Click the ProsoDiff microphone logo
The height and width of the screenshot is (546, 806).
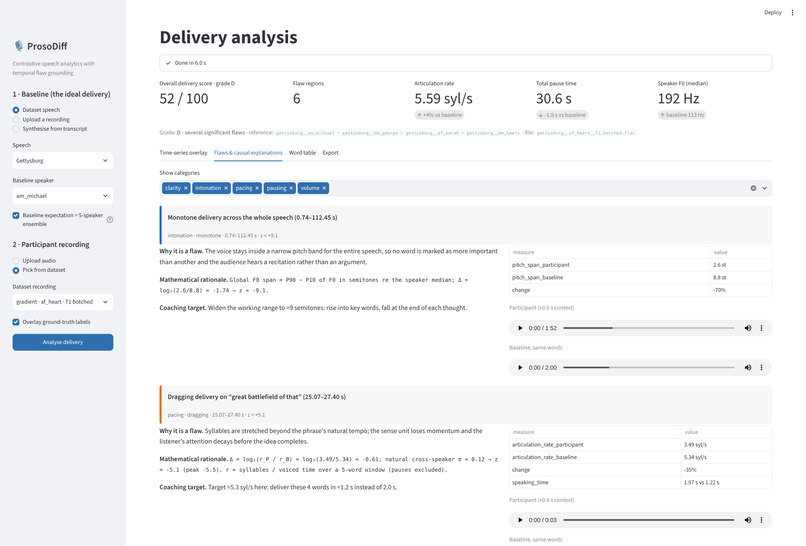19,46
